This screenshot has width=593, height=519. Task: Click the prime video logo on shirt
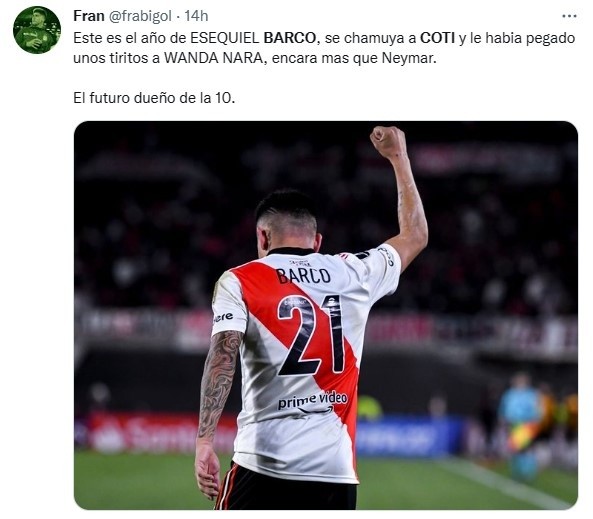click(312, 402)
